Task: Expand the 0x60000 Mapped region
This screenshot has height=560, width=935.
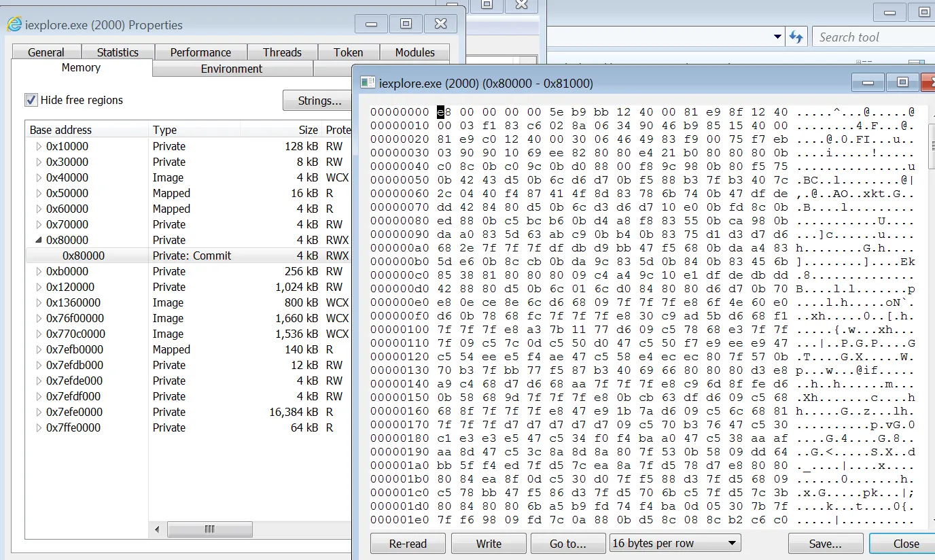Action: [x=38, y=209]
